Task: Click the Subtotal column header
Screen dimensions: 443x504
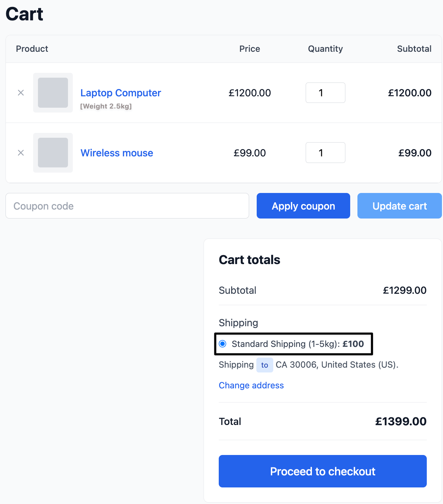Action: point(414,49)
